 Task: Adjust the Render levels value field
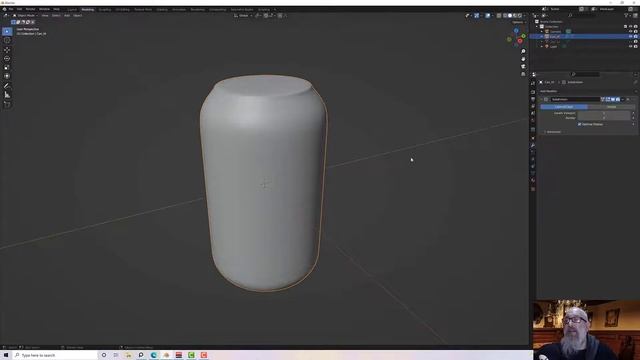click(x=604, y=118)
